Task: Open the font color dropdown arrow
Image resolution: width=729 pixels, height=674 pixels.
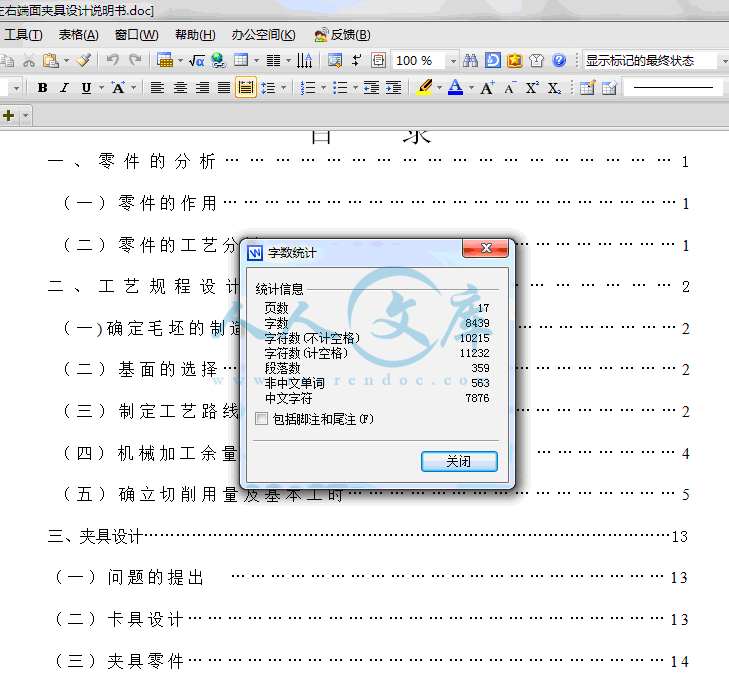Action: (471, 87)
